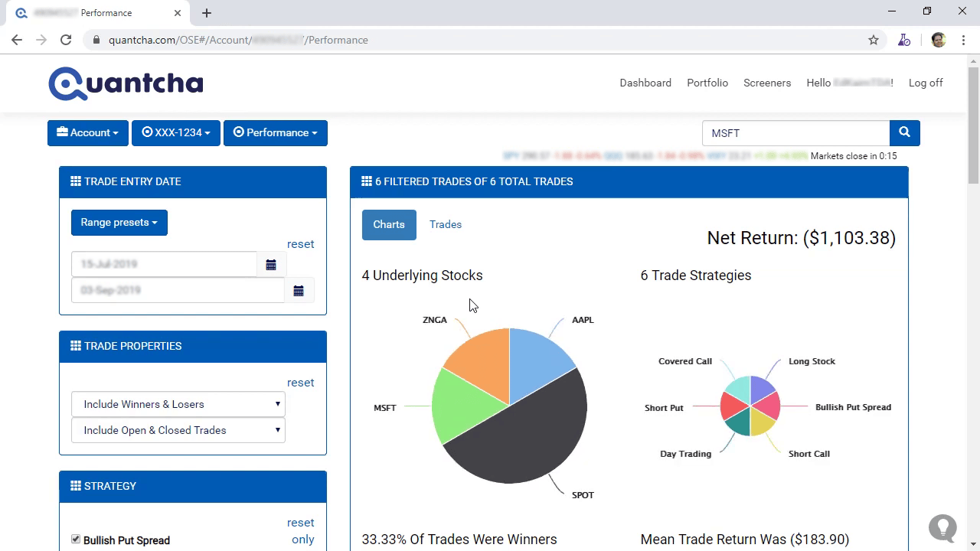Open Portfolio in top navigation
Screen dimensions: 980x551
(707, 83)
